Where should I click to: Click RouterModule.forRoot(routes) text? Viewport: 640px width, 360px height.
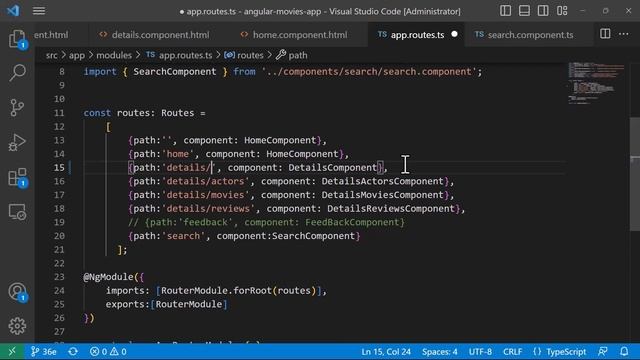coord(238,291)
